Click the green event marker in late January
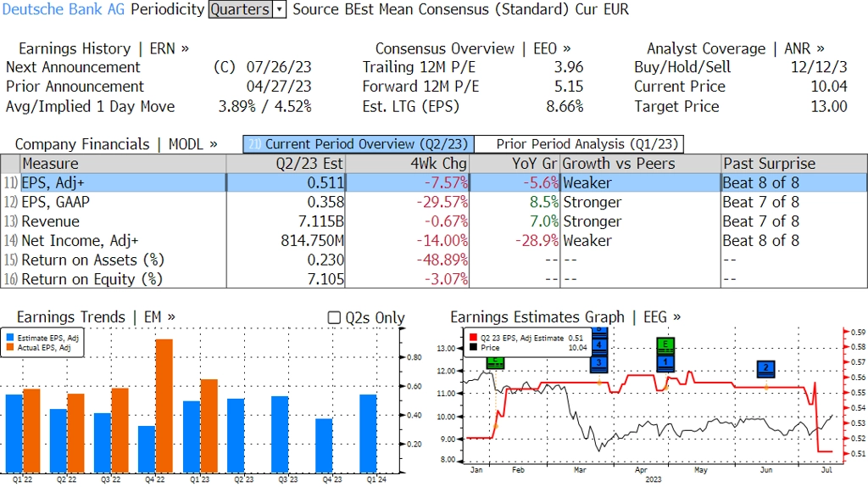The width and height of the screenshot is (868, 487). pyautogui.click(x=495, y=363)
